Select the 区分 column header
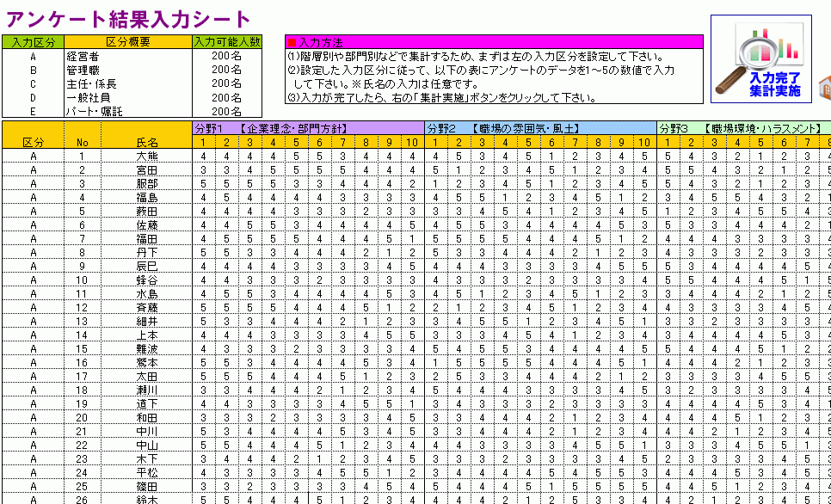Viewport: 831px width, 504px height. [x=33, y=142]
